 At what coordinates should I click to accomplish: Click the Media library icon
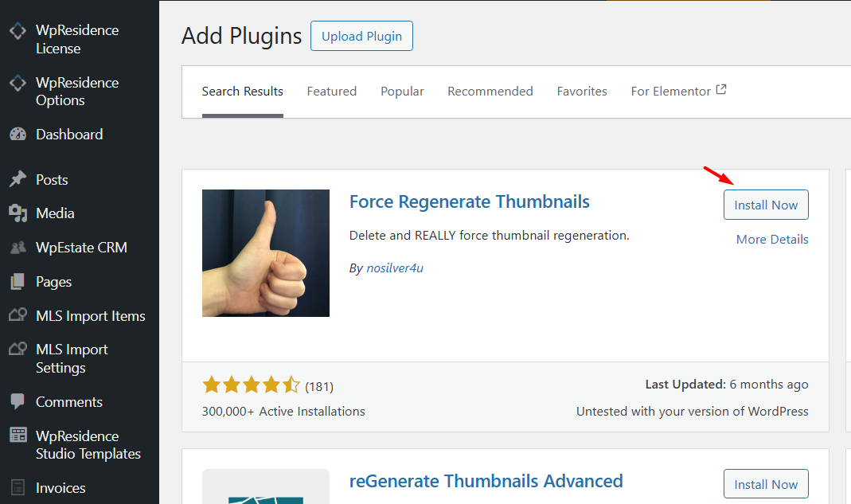18,213
